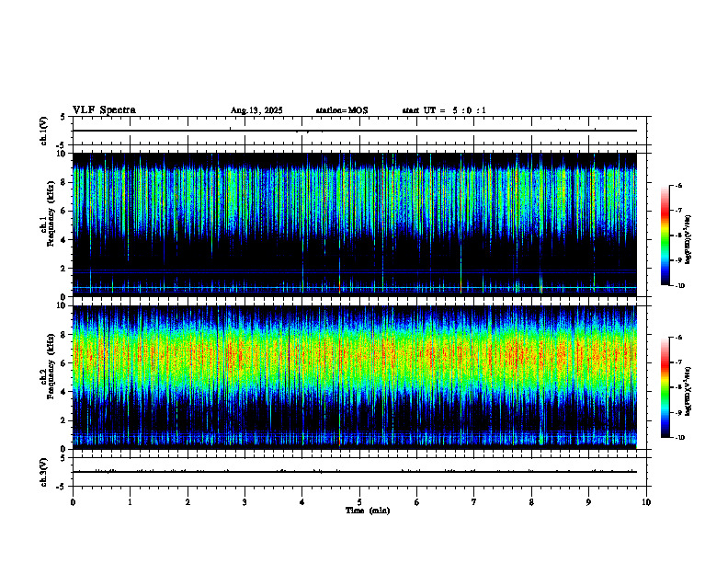Screen dimensions: 728x563
Task: Click the "station=MOS" header label
Action: pos(342,110)
